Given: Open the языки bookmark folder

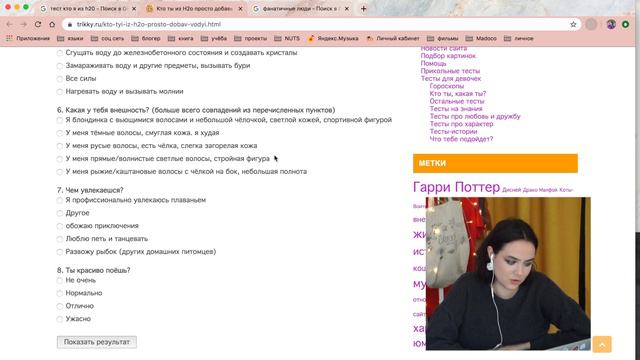Looking at the screenshot, I should 70,38.
